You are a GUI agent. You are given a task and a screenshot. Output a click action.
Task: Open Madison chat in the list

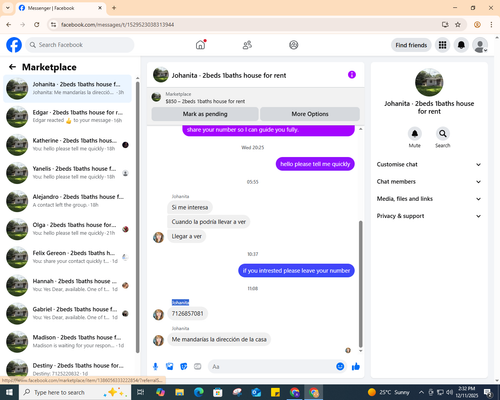coord(68,342)
